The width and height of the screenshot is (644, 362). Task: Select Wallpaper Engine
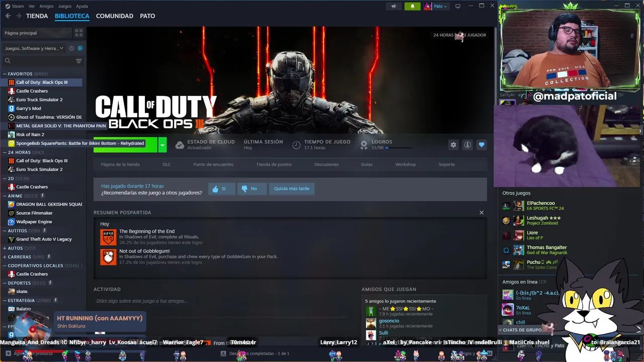pyautogui.click(x=34, y=222)
